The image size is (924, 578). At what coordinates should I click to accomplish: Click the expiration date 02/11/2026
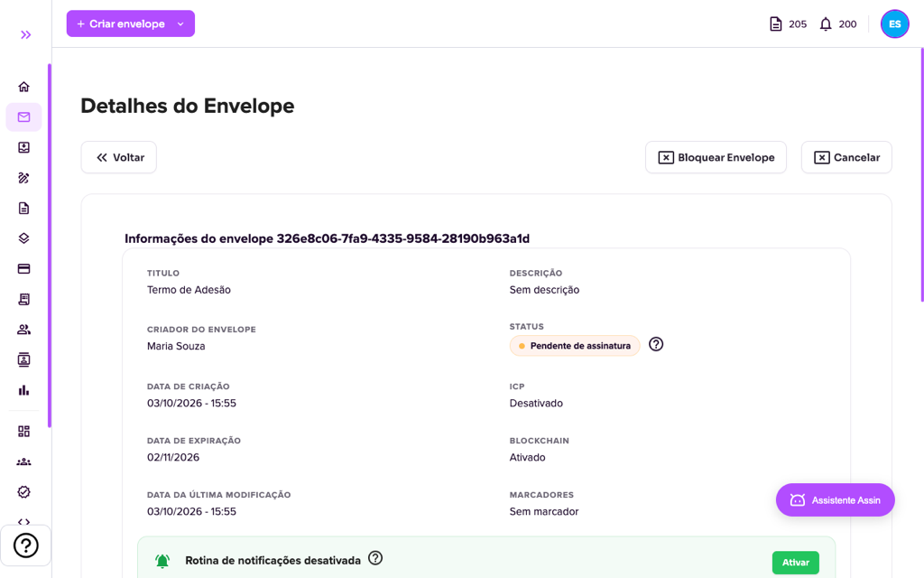pyautogui.click(x=173, y=457)
